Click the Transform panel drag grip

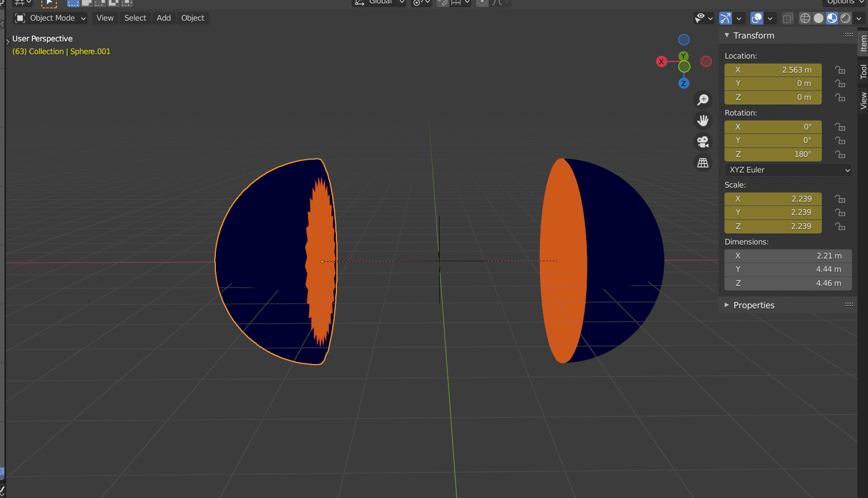point(849,35)
